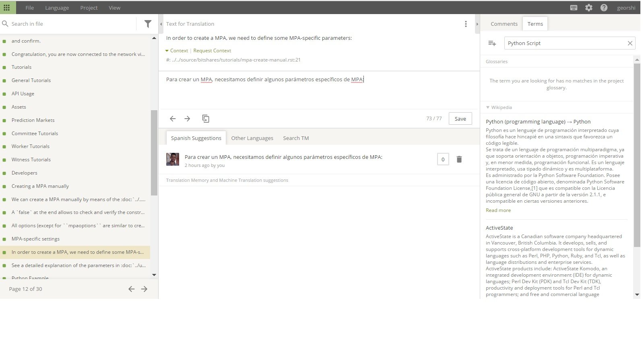Open the ActiveState Wikipedia entry
644x362 pixels.
pyautogui.click(x=499, y=228)
